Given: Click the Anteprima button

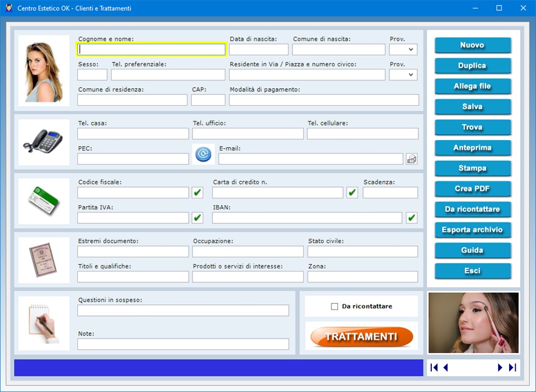Looking at the screenshot, I should (473, 148).
